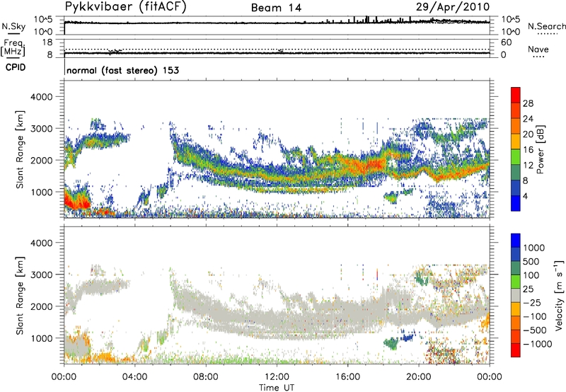
Task: Click the 3000 tick in velocity panel
Action: tap(41, 275)
